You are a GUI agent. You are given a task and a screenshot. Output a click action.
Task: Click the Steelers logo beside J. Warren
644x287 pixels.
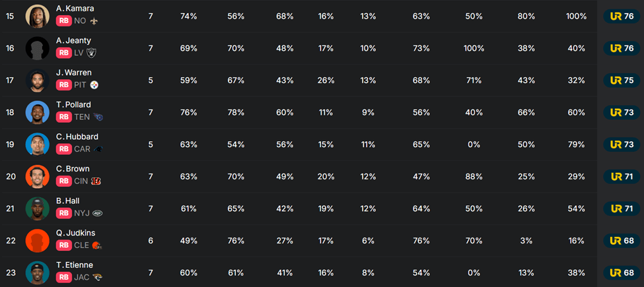click(x=94, y=85)
